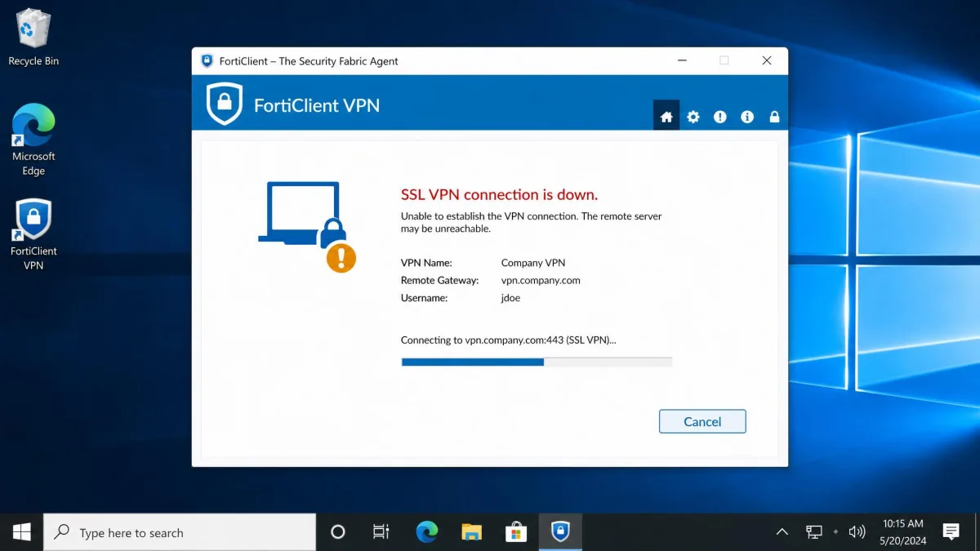Click the 'Username:' label

[x=424, y=298]
